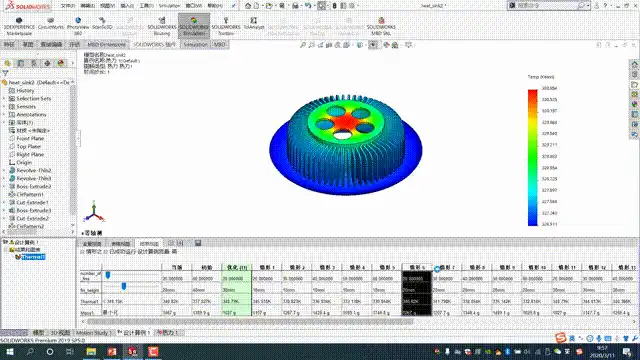Viewport: 640px width, 360px height.
Task: Select the 情形 1 scenario column header
Action: (x=267, y=267)
